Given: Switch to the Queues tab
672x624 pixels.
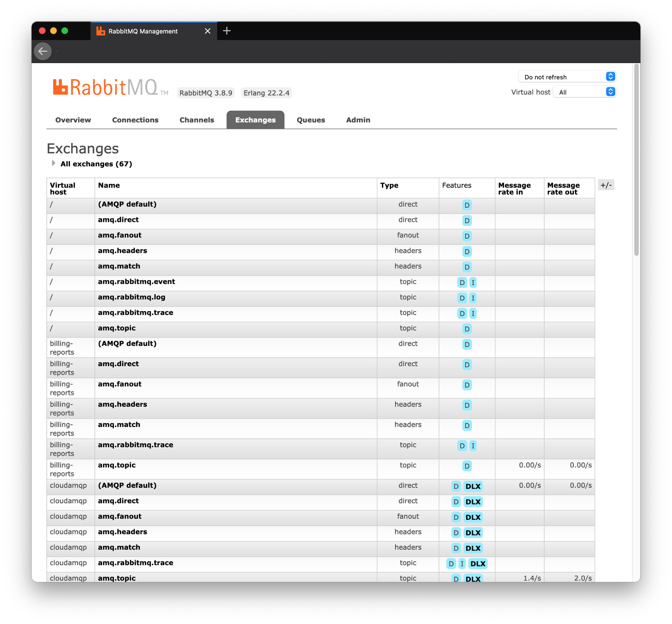Looking at the screenshot, I should pos(311,120).
